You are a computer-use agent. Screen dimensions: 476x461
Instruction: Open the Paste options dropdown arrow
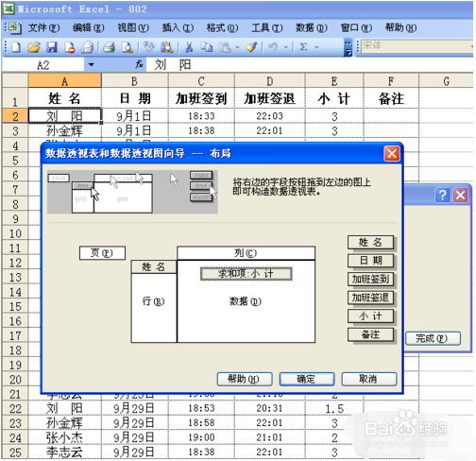point(237,47)
